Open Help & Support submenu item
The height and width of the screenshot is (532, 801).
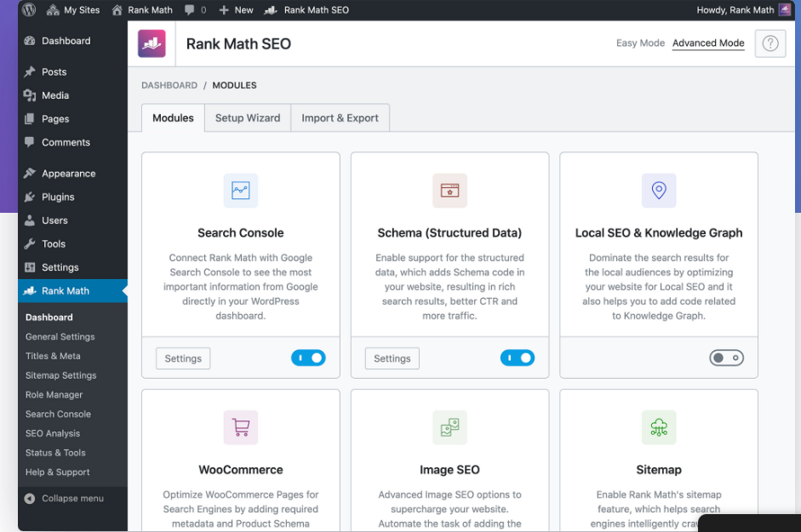[x=58, y=472]
